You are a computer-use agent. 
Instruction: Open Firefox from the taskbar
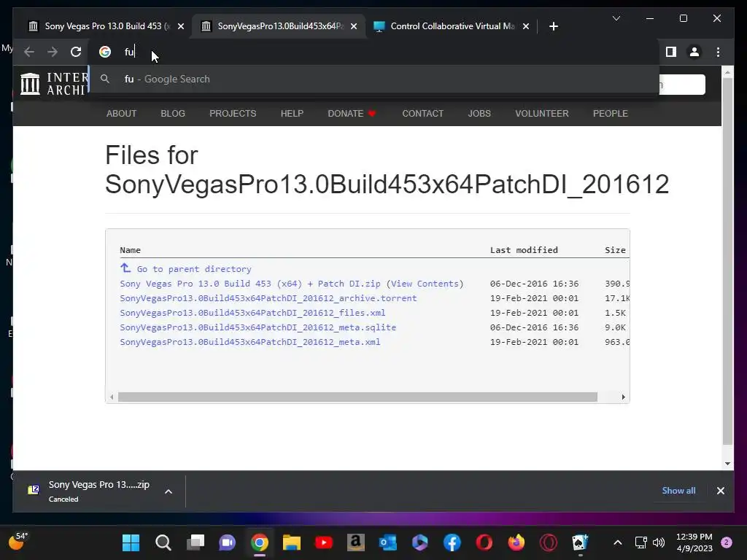pos(516,542)
